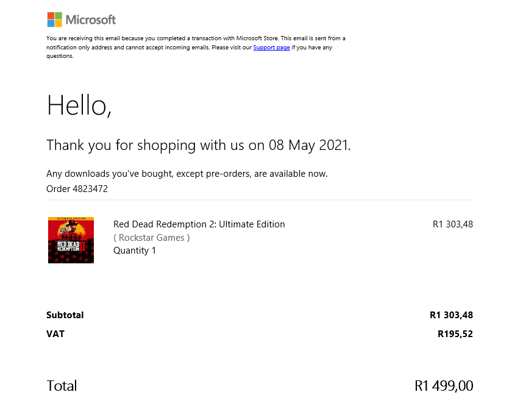This screenshot has height=420, width=526.
Task: Open the Support page link
Action: click(x=271, y=48)
